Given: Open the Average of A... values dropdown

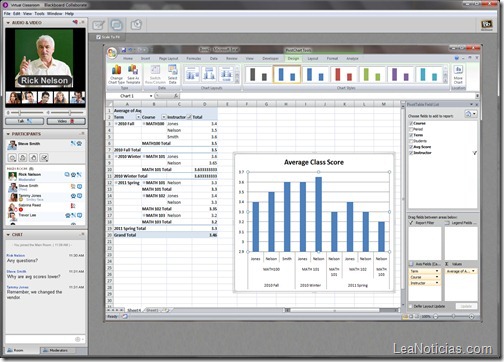Looking at the screenshot, I should (x=473, y=271).
